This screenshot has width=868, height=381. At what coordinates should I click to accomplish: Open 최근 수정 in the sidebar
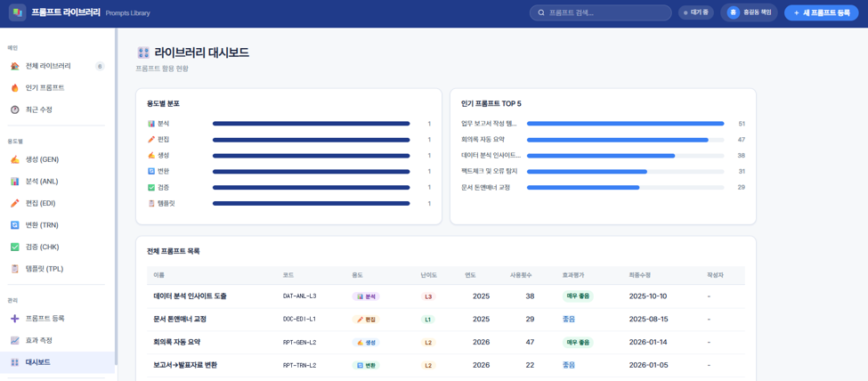tap(58, 109)
